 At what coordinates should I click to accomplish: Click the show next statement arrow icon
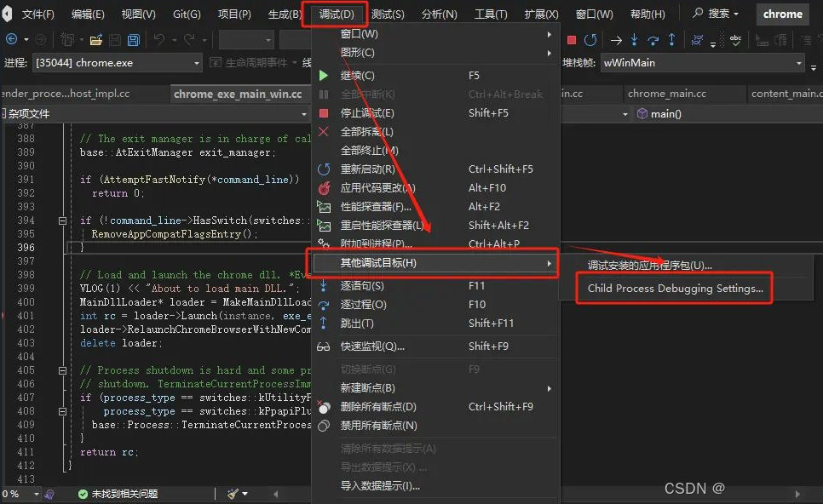(616, 40)
